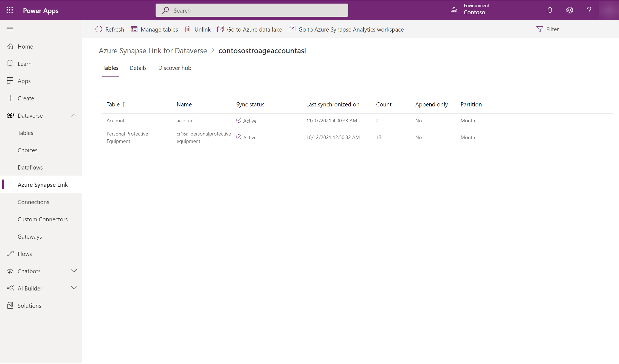Select Tables under Dataverse sidebar
Viewport: 619px width, 364px height.
point(25,132)
